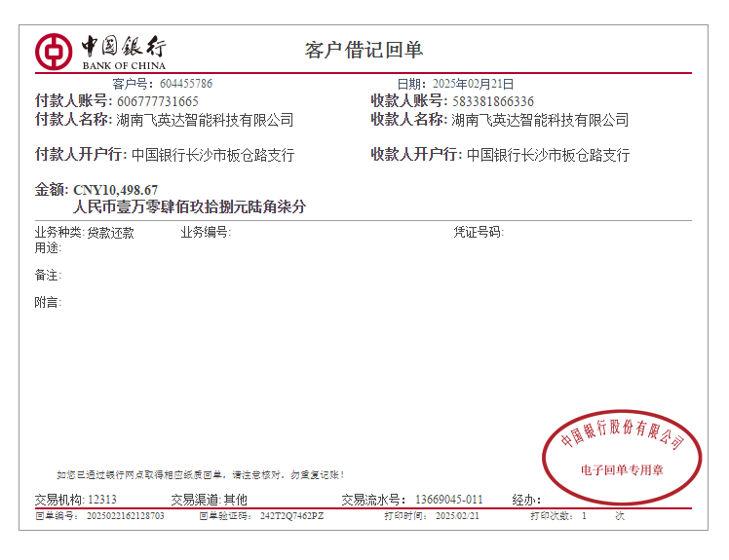Click the 备注 label

pos(48,275)
